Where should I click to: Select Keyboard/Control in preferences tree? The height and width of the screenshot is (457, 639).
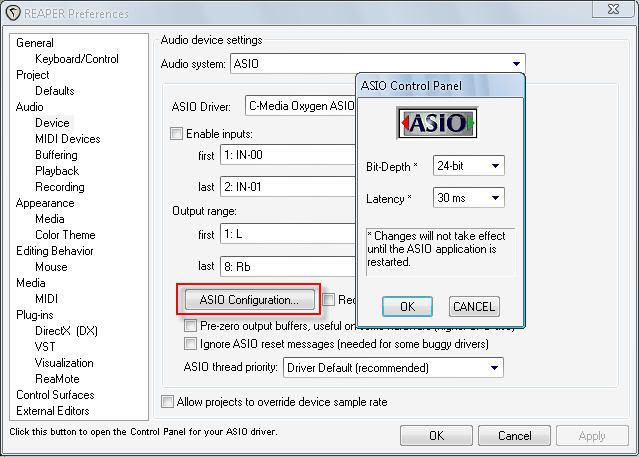[77, 59]
